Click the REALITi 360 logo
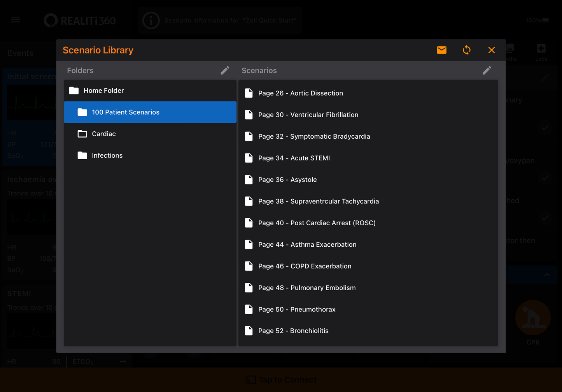The width and height of the screenshot is (562, 392). 79,20
